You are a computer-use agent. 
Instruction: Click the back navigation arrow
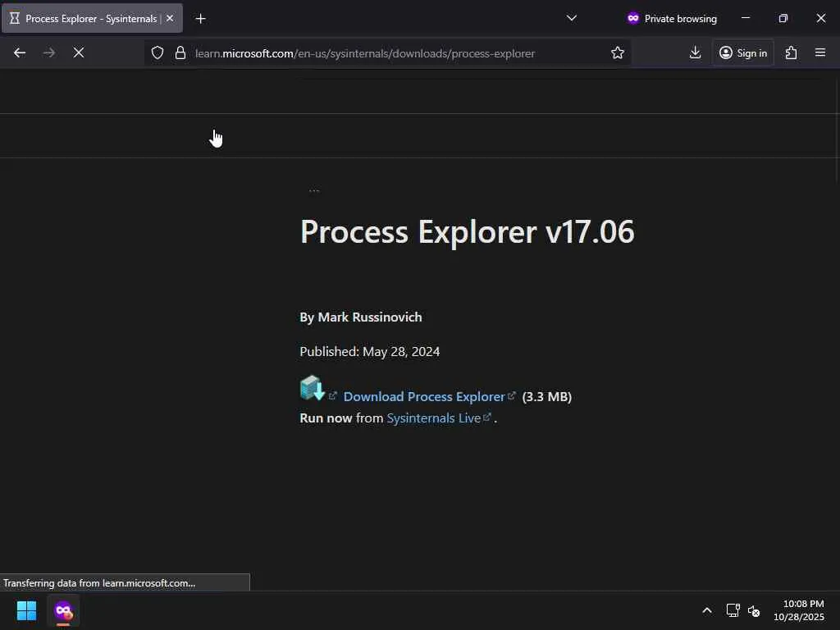20,52
